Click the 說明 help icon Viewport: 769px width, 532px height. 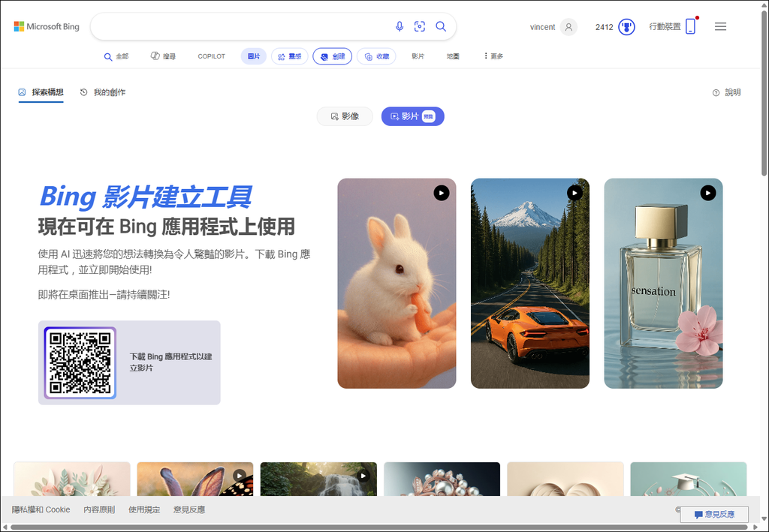point(716,92)
